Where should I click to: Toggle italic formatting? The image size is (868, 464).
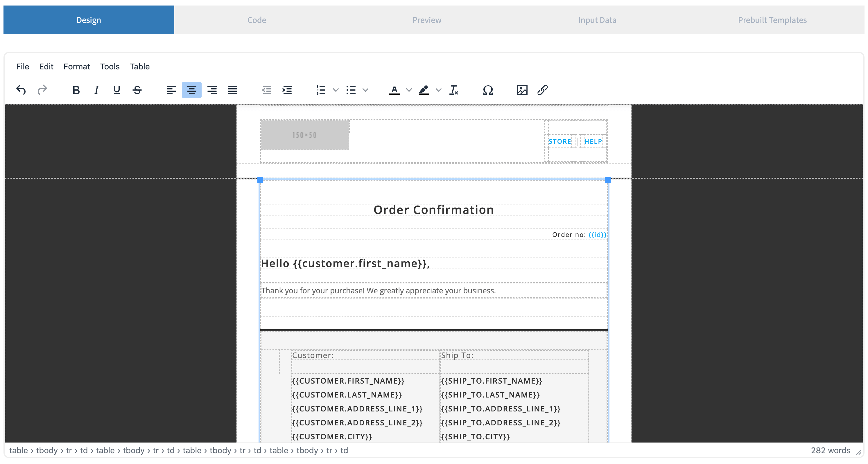click(96, 90)
